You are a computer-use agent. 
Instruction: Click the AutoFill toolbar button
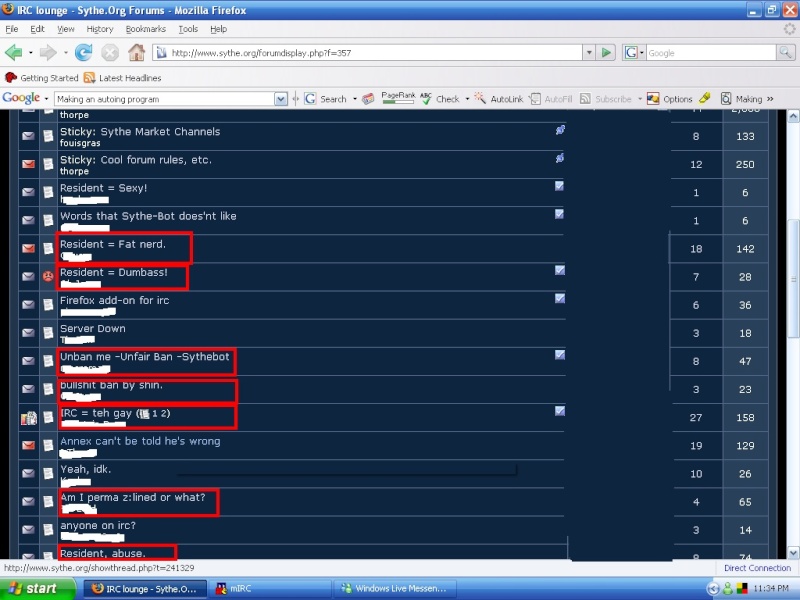pyautogui.click(x=551, y=99)
